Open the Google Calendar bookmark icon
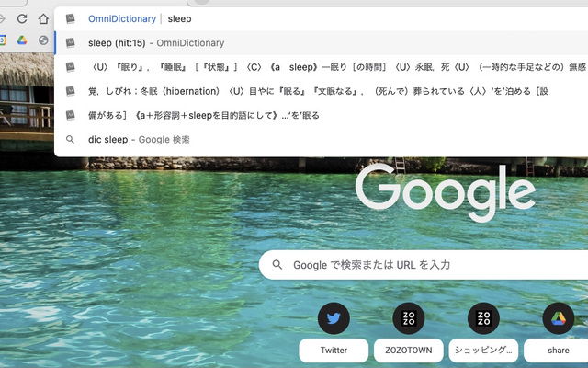Screen dimensions: 588x368 2,40
